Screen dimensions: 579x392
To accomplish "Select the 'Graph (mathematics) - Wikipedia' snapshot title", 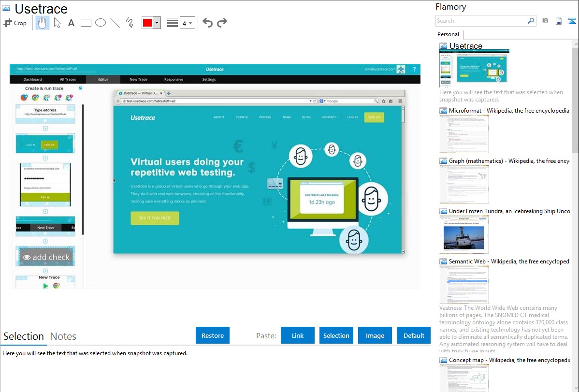I will [509, 161].
